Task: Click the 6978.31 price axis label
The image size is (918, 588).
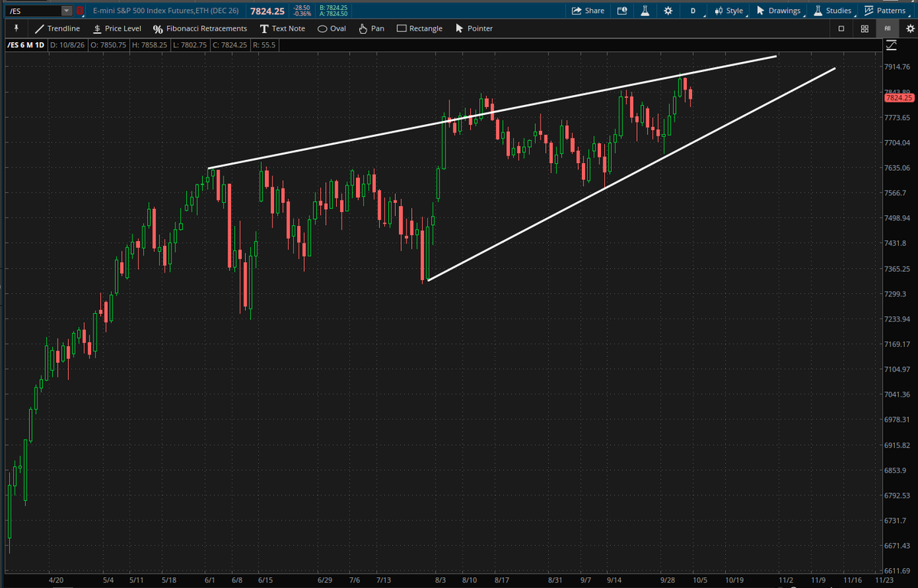Action: click(897, 420)
